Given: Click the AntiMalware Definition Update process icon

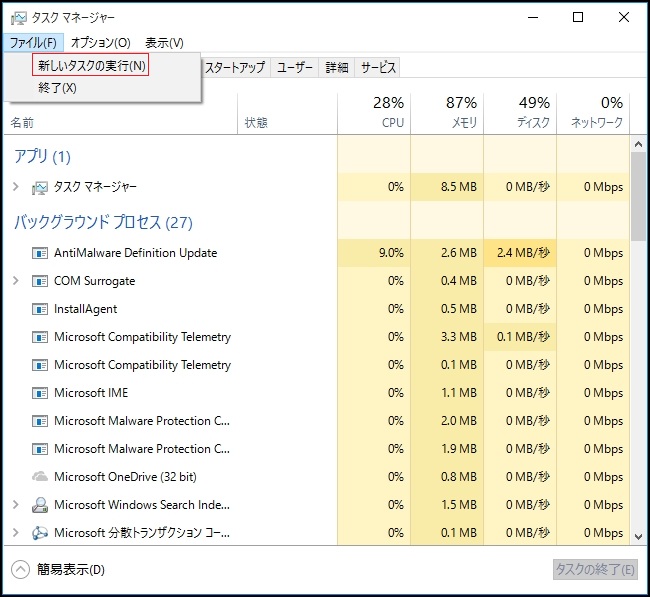Looking at the screenshot, I should (x=40, y=253).
